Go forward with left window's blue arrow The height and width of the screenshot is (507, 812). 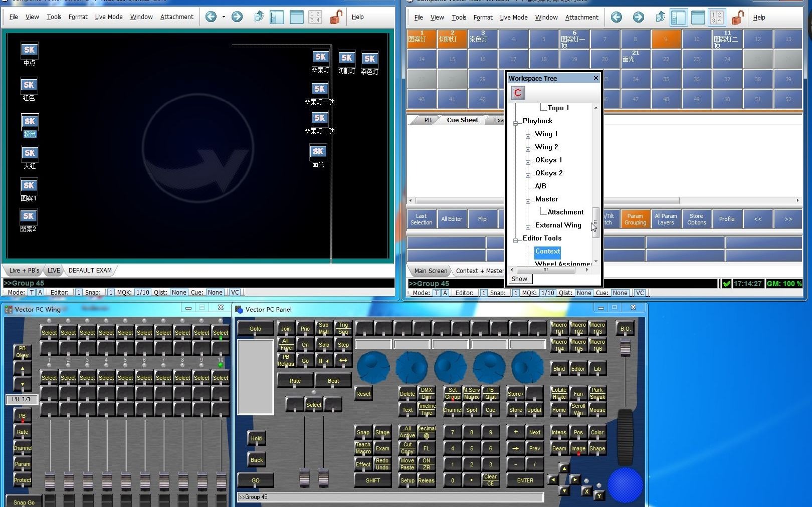pos(237,17)
